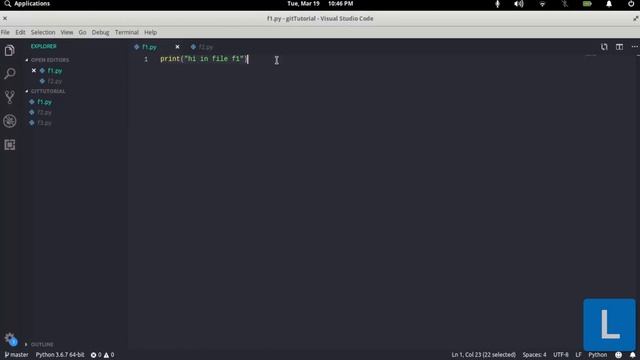Screen dimensions: 640x360
Task: Click the Wi-Fi icon in system tray
Action: tap(542, 4)
